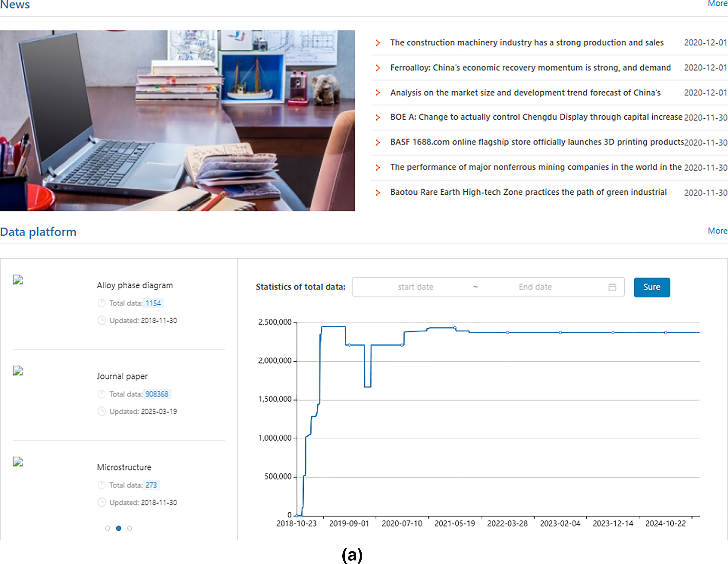Select the first carousel pagination dot
Image resolution: width=728 pixels, height=564 pixels.
107,528
